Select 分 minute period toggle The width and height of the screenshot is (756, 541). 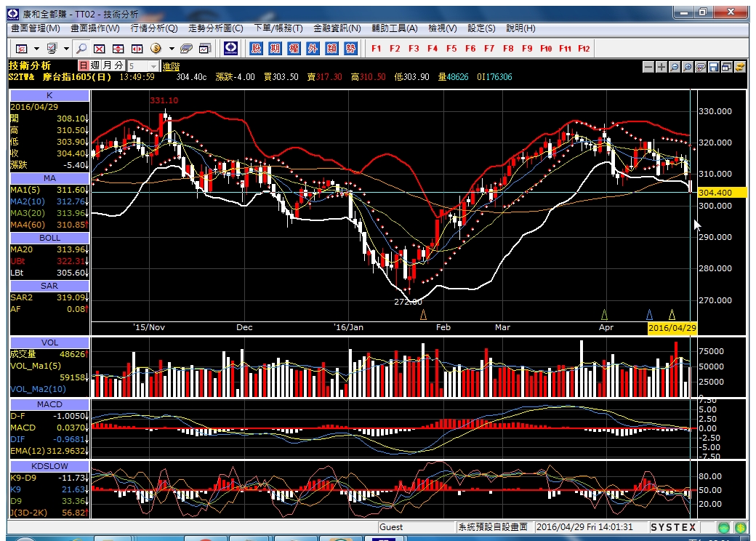tap(119, 65)
